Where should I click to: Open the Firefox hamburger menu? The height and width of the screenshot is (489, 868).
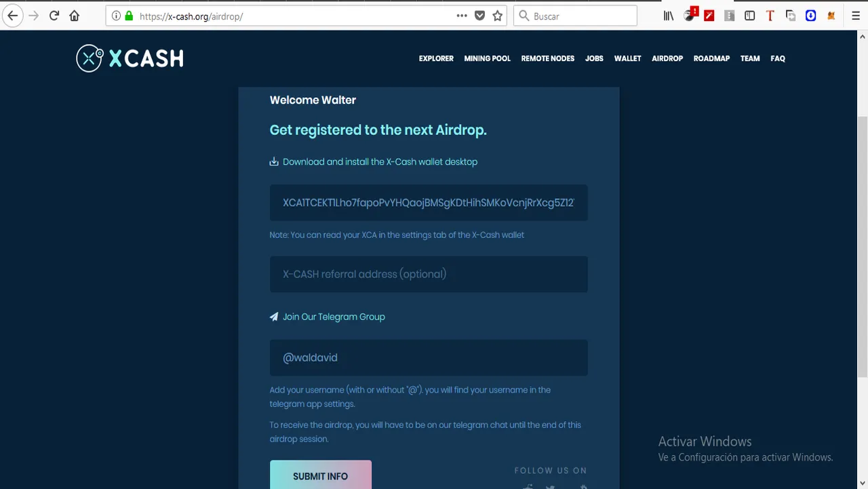(x=856, y=16)
